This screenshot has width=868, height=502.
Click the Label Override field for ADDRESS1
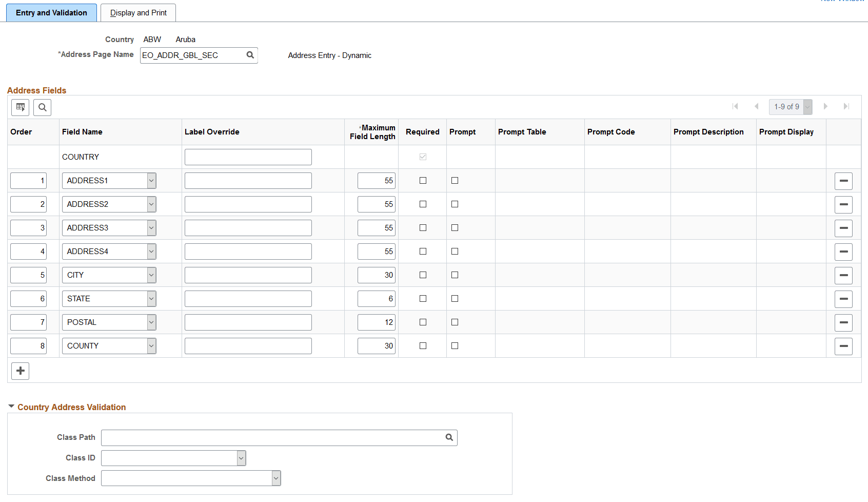(248, 180)
